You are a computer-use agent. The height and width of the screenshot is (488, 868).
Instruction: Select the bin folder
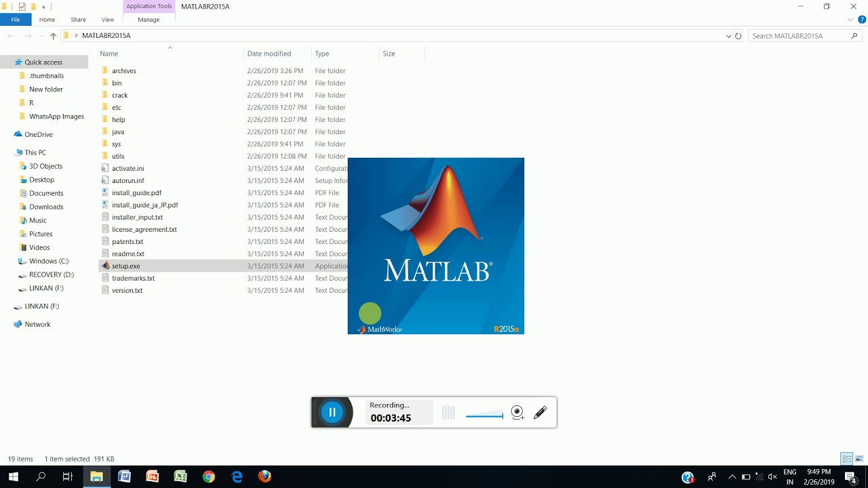[x=117, y=83]
